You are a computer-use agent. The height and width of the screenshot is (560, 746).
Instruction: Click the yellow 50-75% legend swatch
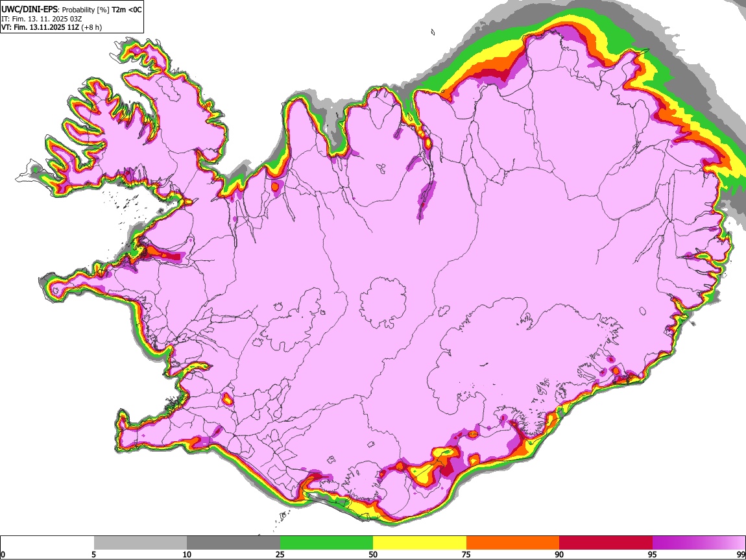coord(420,542)
